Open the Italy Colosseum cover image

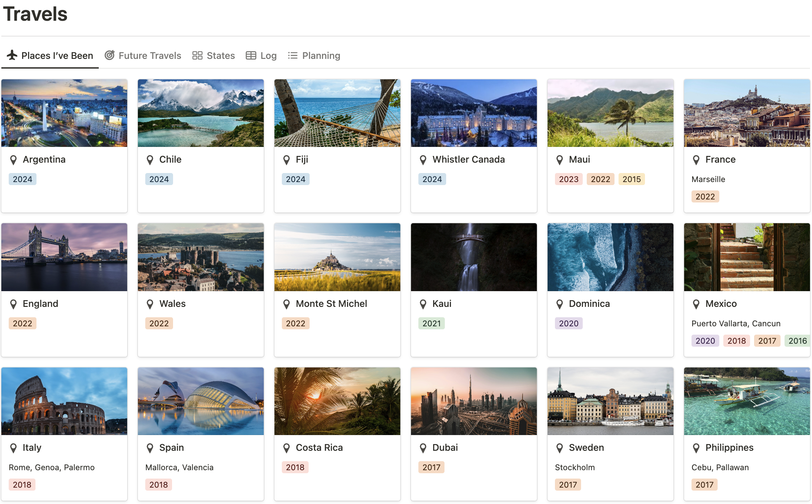(x=64, y=401)
